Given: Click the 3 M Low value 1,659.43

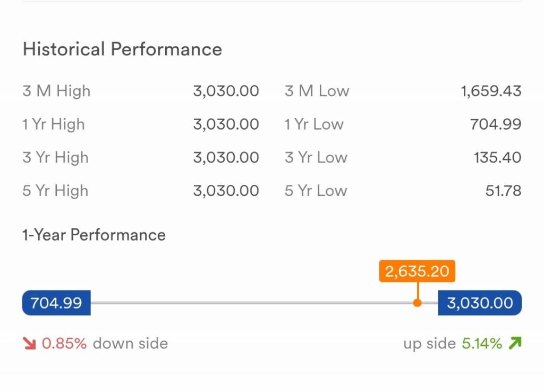Looking at the screenshot, I should point(491,91).
